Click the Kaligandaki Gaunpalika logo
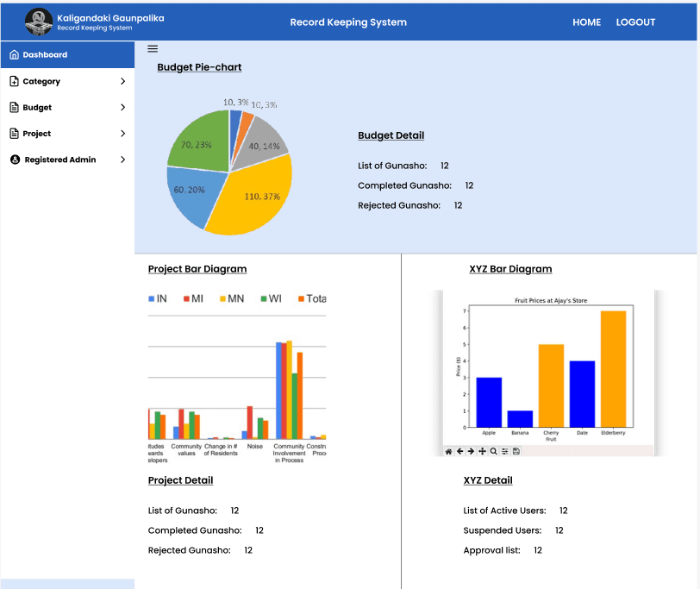This screenshot has height=589, width=700. coord(39,22)
